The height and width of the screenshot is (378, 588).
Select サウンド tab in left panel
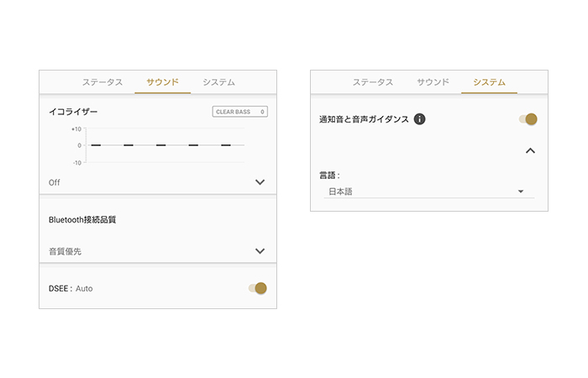tap(162, 82)
